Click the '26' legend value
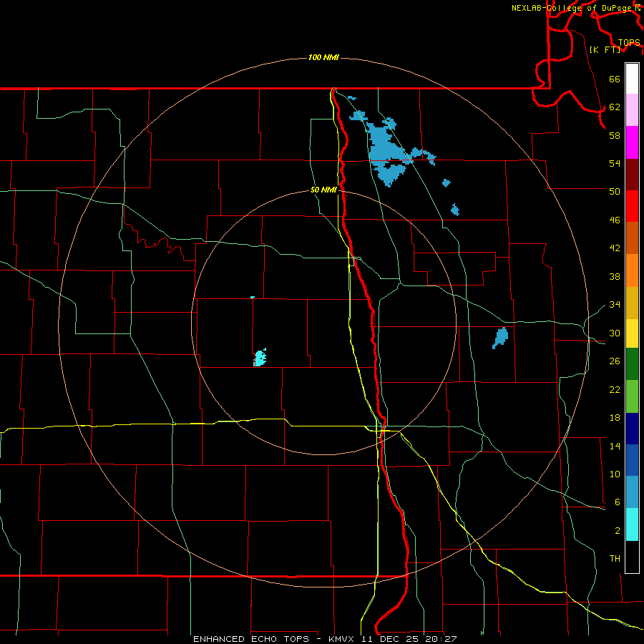644x644 pixels. pos(615,361)
